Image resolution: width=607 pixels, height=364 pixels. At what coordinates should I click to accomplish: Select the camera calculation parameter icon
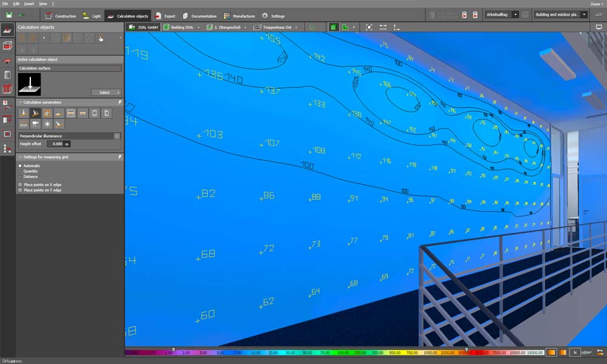(36, 124)
